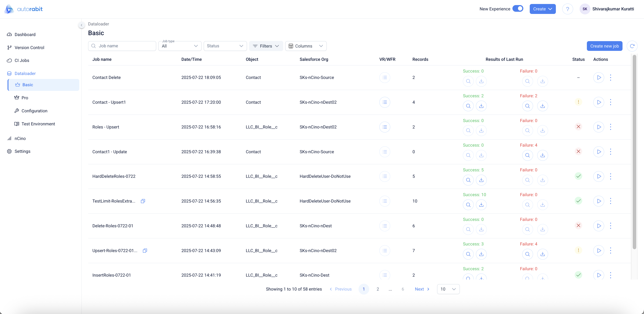Turn off the New Experience toggle

pyautogui.click(x=518, y=9)
